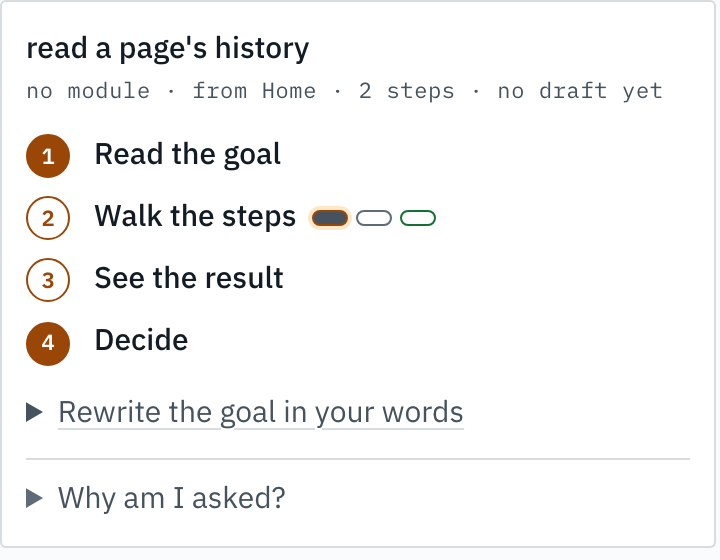Expand Rewrite the goal in your words

tap(260, 412)
